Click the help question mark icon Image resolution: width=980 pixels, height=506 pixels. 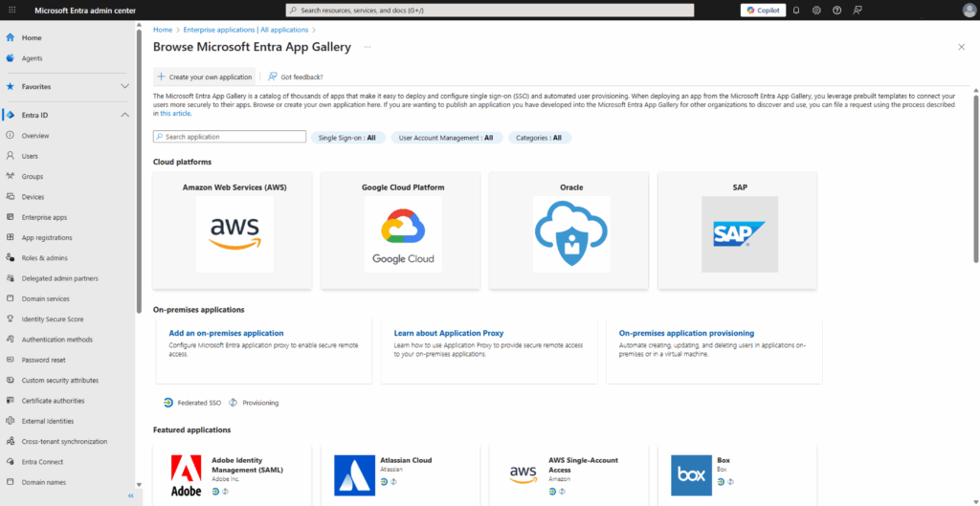(x=837, y=10)
